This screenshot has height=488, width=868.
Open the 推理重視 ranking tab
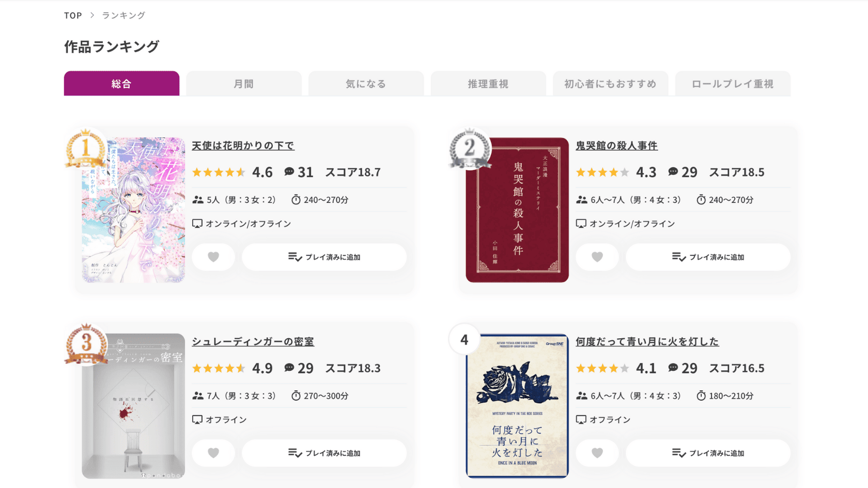click(x=488, y=84)
